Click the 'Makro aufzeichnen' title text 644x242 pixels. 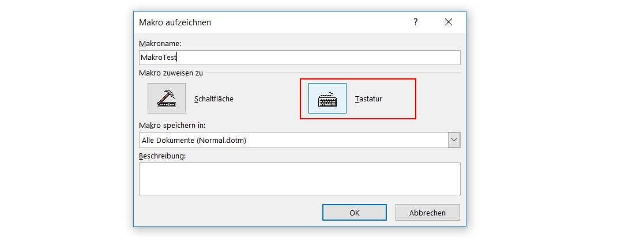pos(175,22)
